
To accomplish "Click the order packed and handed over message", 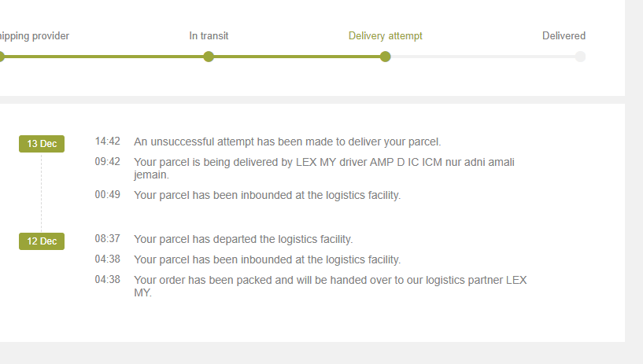I will coord(330,285).
